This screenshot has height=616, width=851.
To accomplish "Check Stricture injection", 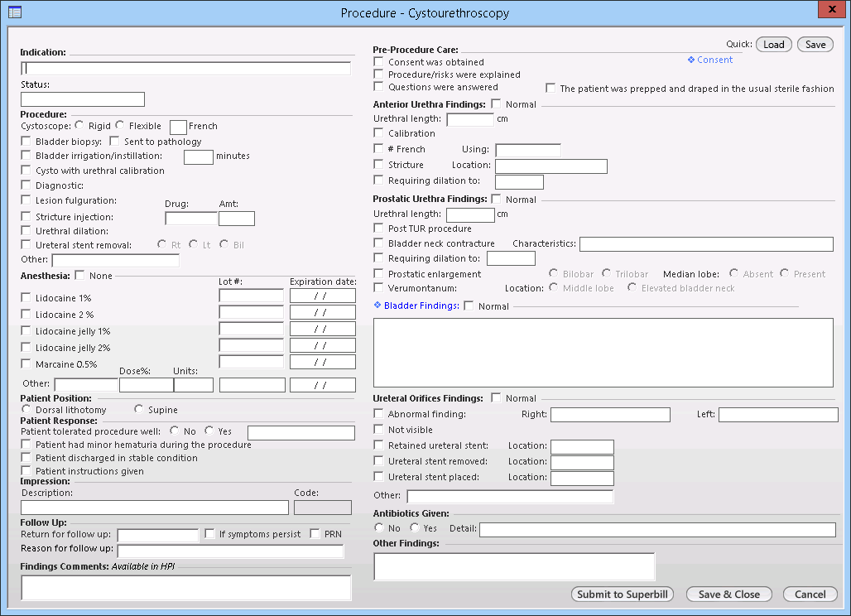I will tap(26, 217).
